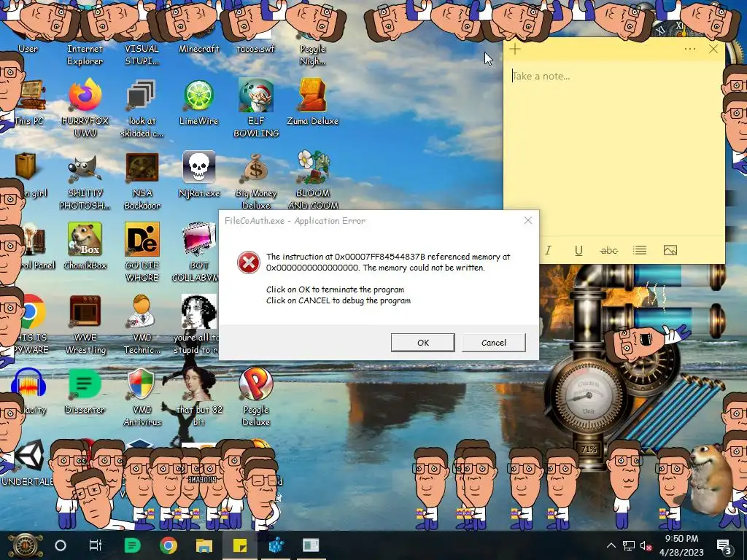747x560 pixels.
Task: Open network status tray icon
Action: tap(628, 545)
